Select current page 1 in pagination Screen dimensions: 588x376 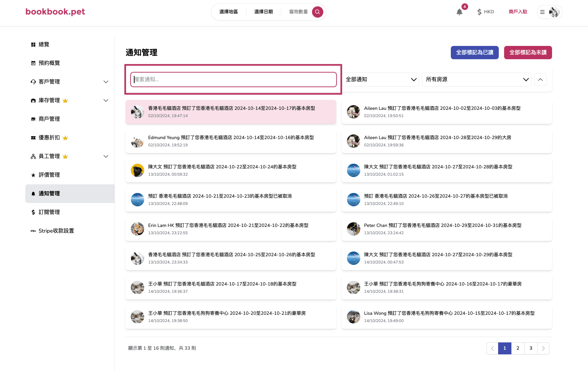pos(505,348)
